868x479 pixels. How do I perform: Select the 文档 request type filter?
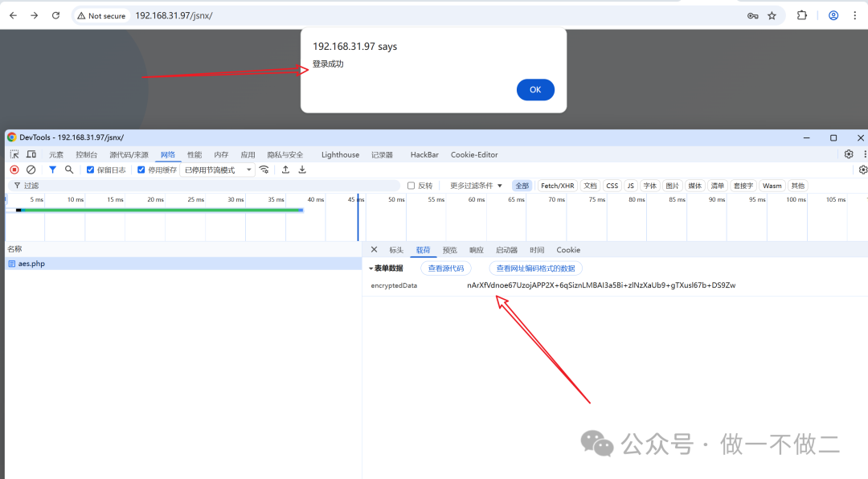pyautogui.click(x=590, y=186)
